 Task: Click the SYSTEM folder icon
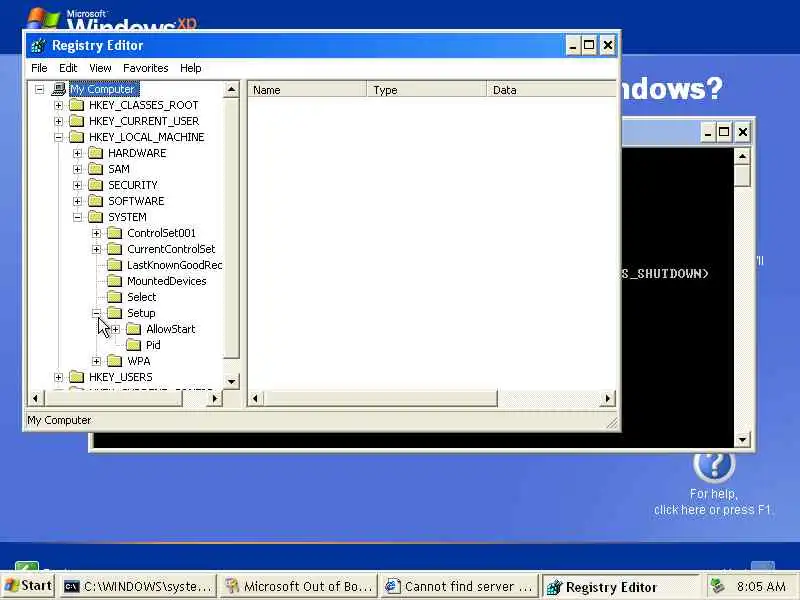(x=95, y=217)
